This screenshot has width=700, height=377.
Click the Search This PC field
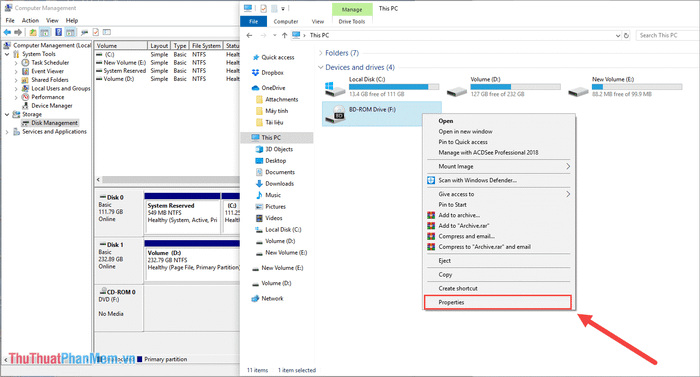pos(667,35)
